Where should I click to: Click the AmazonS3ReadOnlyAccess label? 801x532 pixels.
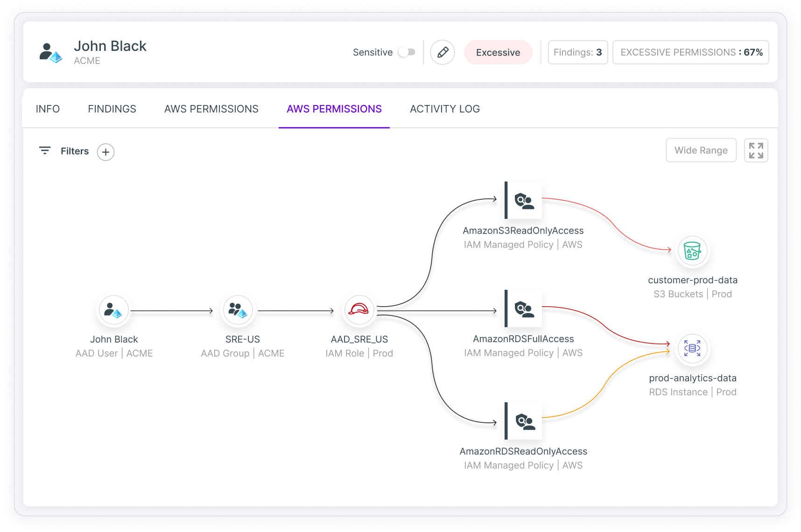pos(523,231)
